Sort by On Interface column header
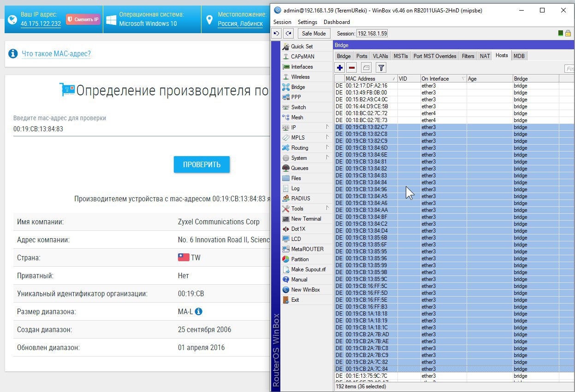 click(x=444, y=79)
